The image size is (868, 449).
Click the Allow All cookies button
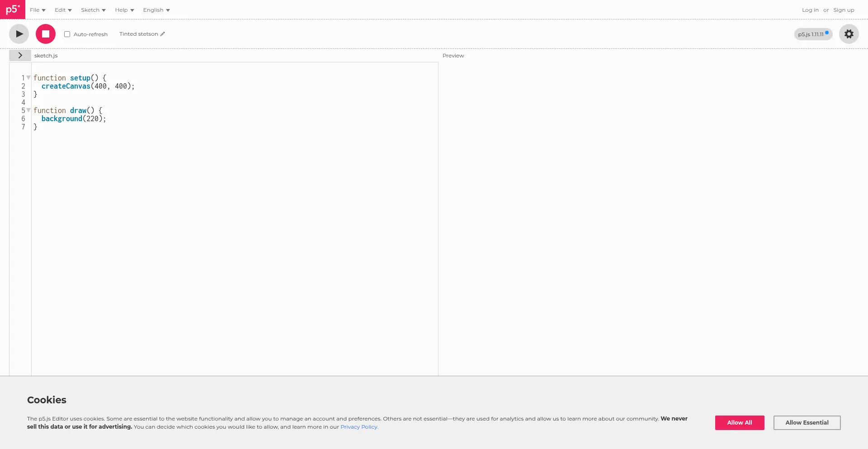(739, 423)
